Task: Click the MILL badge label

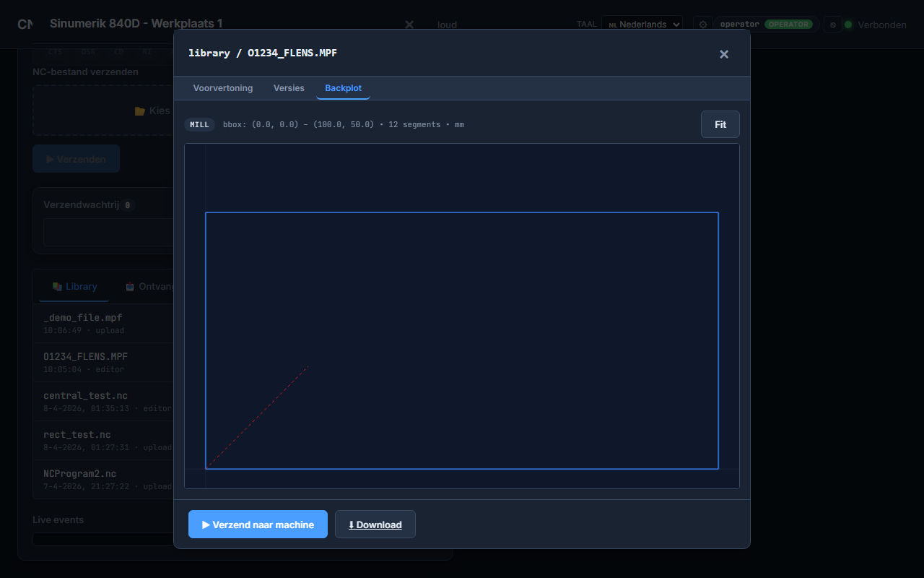Action: [x=199, y=124]
